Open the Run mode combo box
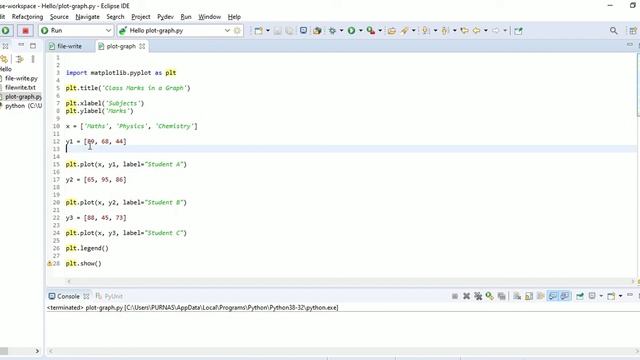 point(76,31)
